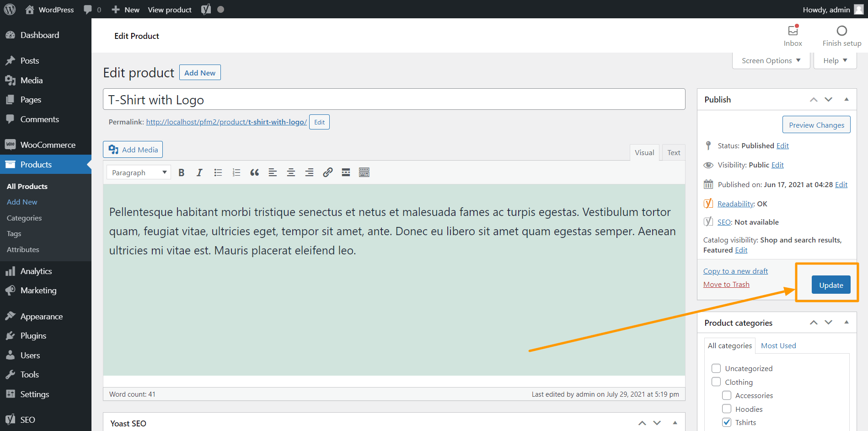Open the Paragraph format dropdown
868x431 pixels.
139,172
